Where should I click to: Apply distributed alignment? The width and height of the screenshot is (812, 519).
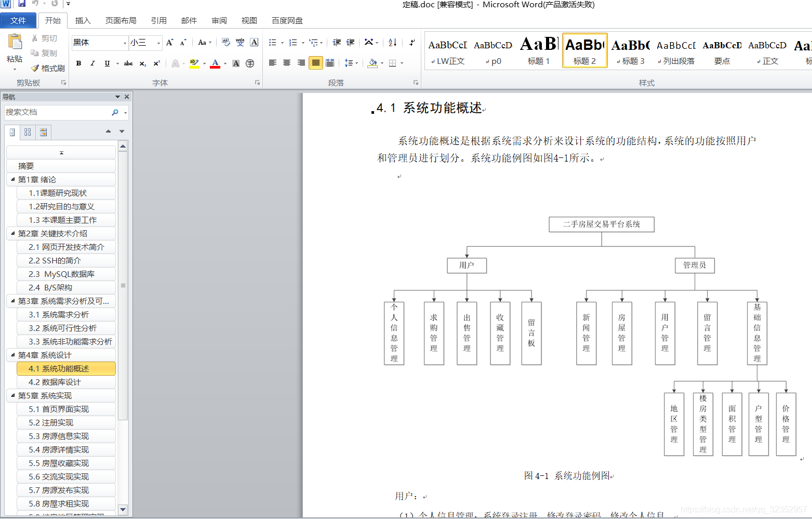point(330,63)
